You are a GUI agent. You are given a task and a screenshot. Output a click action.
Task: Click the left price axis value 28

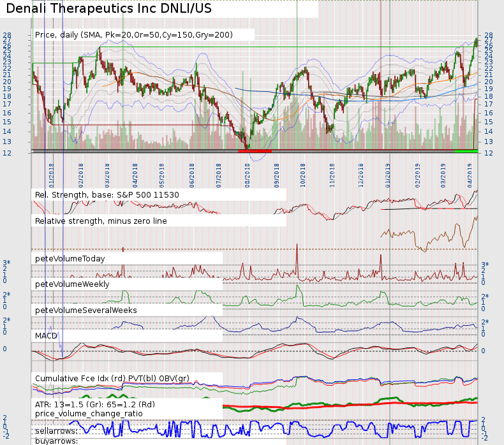[x=7, y=35]
